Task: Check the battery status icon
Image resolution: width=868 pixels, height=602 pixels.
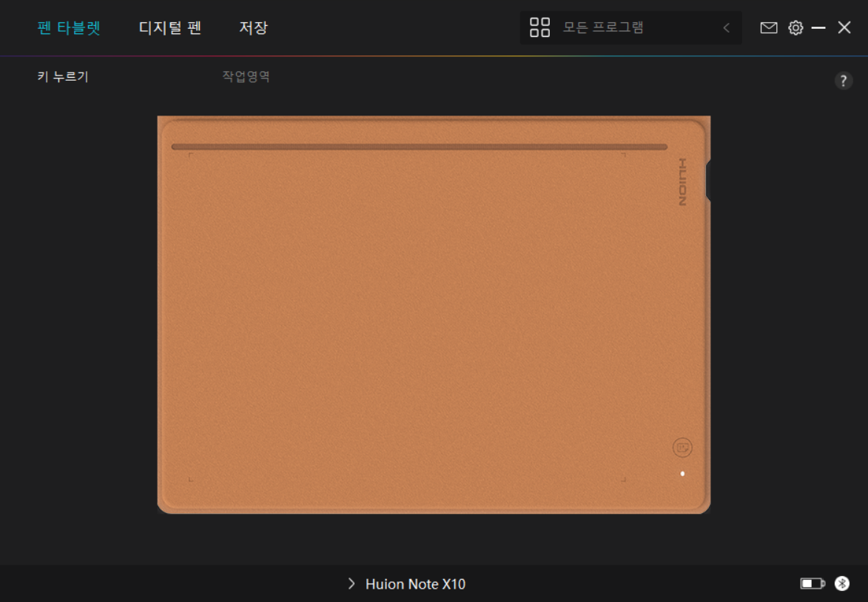Action: coord(812,583)
